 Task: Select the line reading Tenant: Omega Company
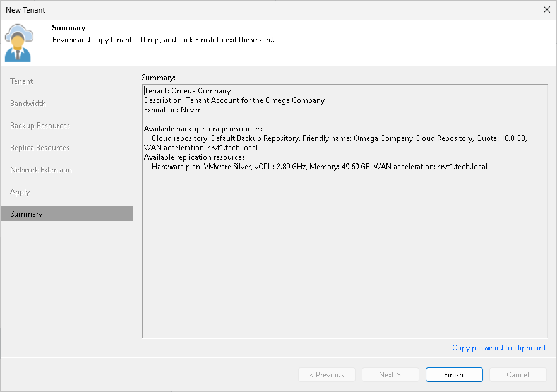[x=184, y=90]
